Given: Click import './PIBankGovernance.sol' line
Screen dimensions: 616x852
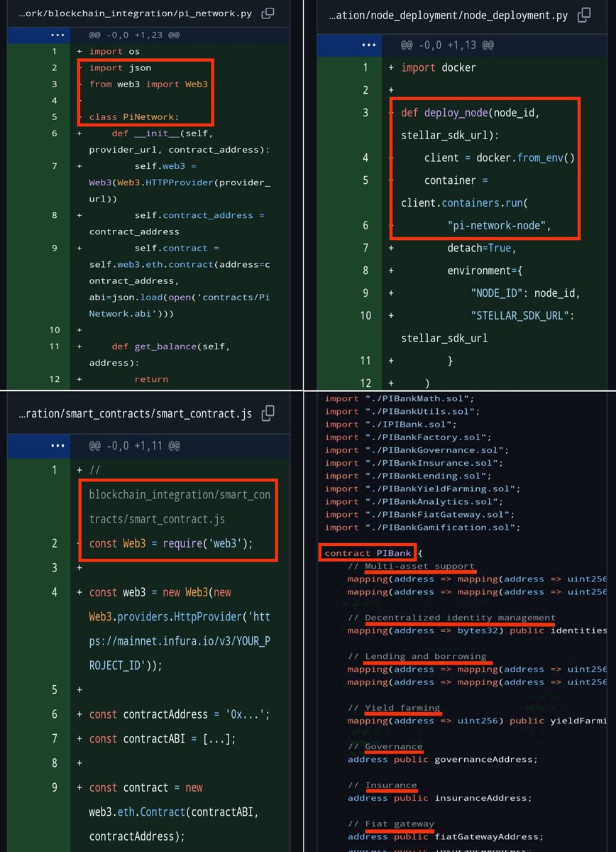Looking at the screenshot, I should (x=417, y=450).
